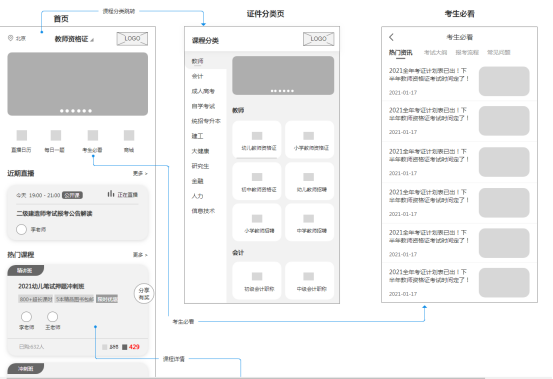Image resolution: width=553 pixels, height=379 pixels.
Task: Click the back arrow on 考生必看 page
Action: click(391, 37)
